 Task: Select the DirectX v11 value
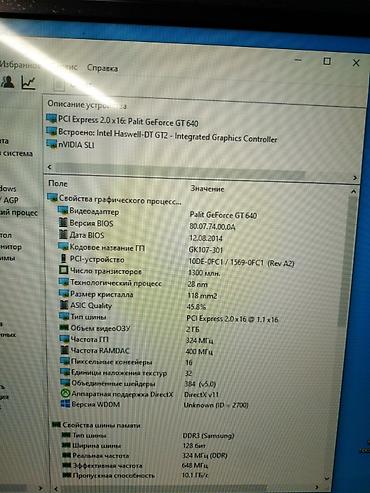coord(201,394)
